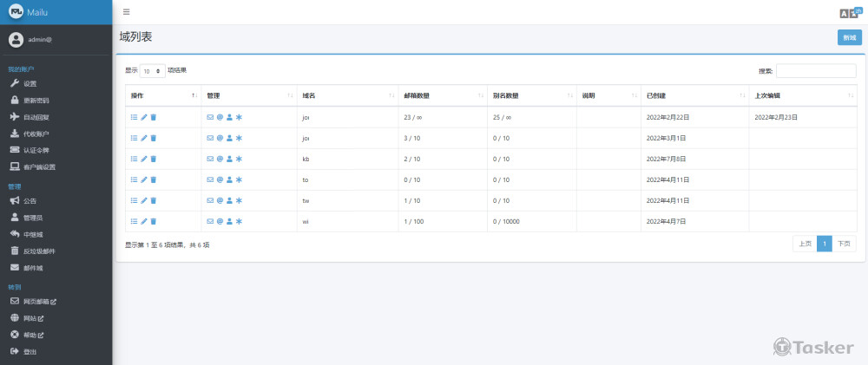Click the user managers icon in the first domain row
Image resolution: width=868 pixels, height=365 pixels.
tap(229, 117)
